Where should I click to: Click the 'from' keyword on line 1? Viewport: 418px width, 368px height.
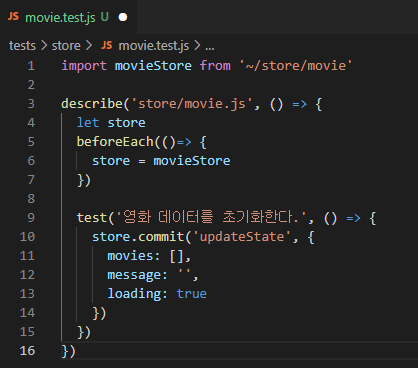(x=215, y=66)
